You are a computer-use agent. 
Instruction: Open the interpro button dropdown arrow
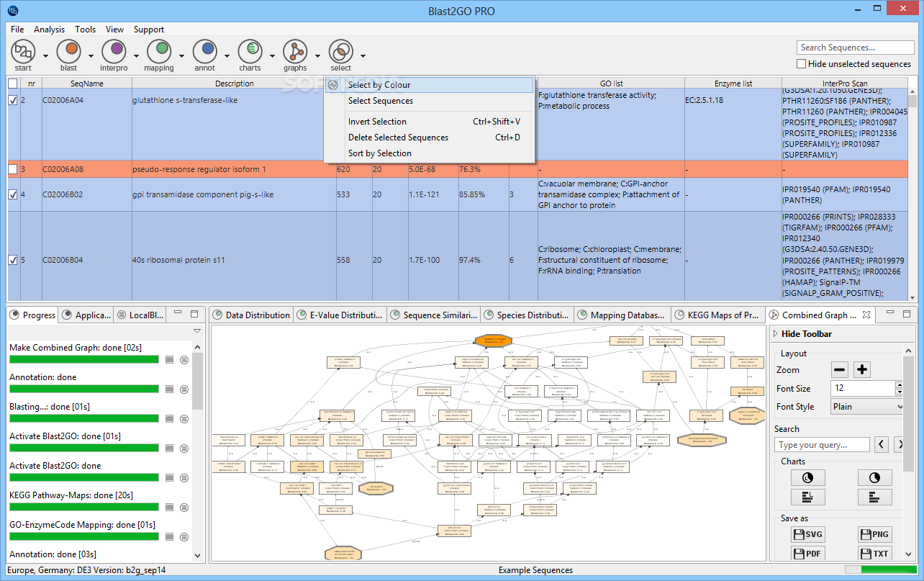(136, 55)
